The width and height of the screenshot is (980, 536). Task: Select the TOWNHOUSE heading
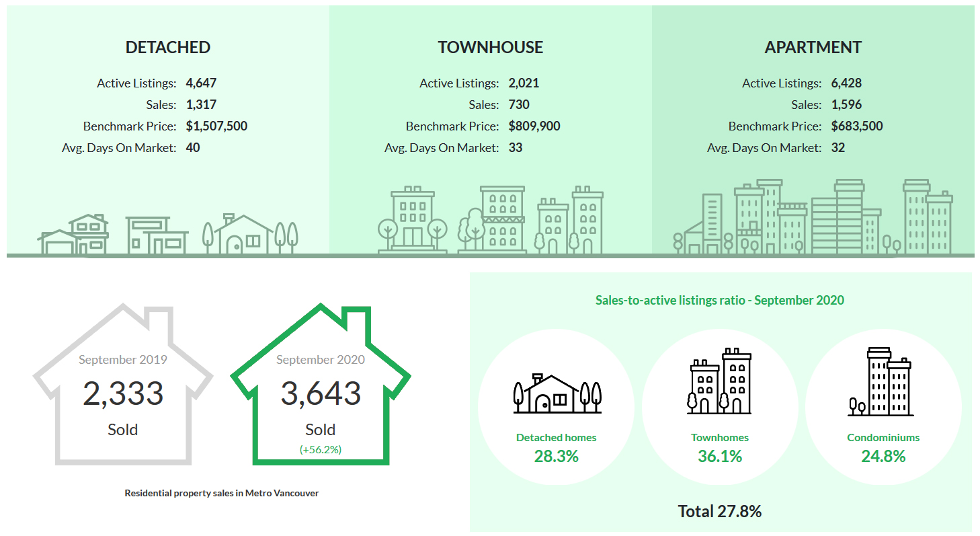(491, 47)
